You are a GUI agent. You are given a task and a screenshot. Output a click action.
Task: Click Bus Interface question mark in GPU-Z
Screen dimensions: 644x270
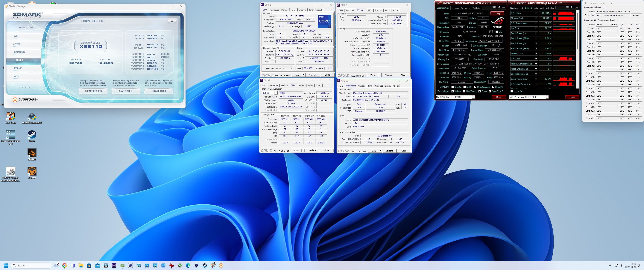click(x=504, y=41)
